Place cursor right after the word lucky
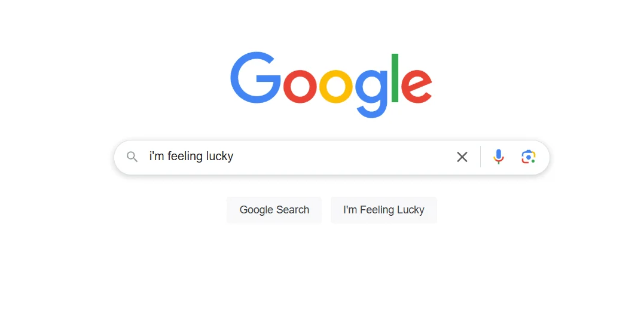The width and height of the screenshot is (644, 315). coord(234,157)
